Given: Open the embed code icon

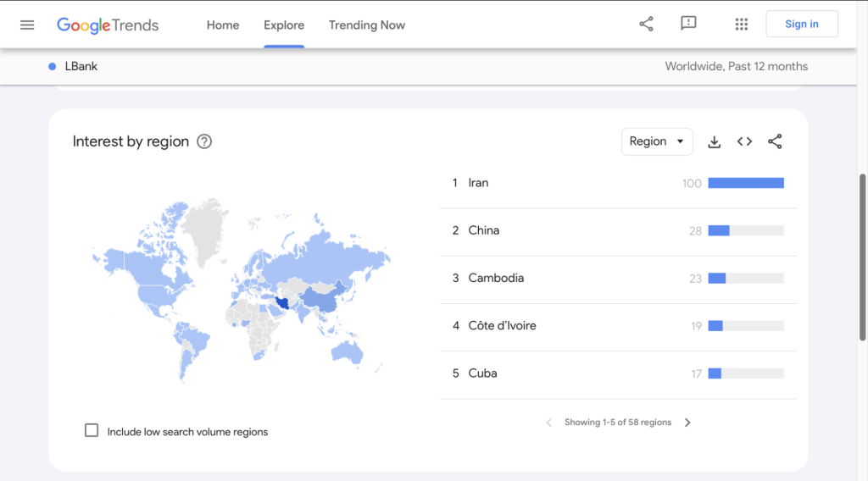Looking at the screenshot, I should click(744, 141).
